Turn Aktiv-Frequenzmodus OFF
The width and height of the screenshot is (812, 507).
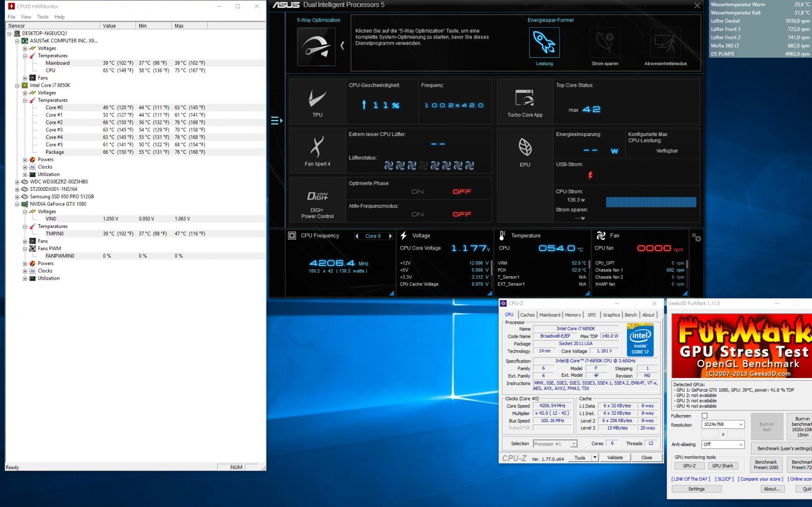(462, 214)
